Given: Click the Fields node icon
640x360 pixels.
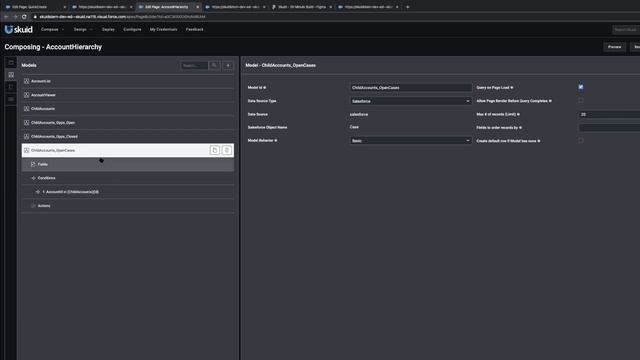Looking at the screenshot, I should (x=33, y=164).
